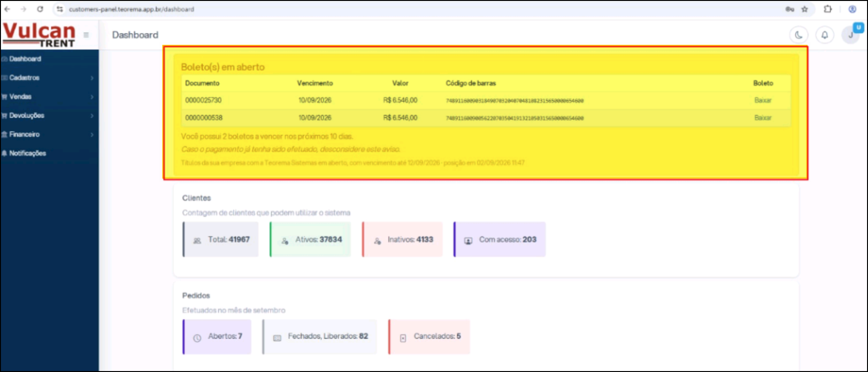
Task: Click the browser forward arrow
Action: (23, 9)
